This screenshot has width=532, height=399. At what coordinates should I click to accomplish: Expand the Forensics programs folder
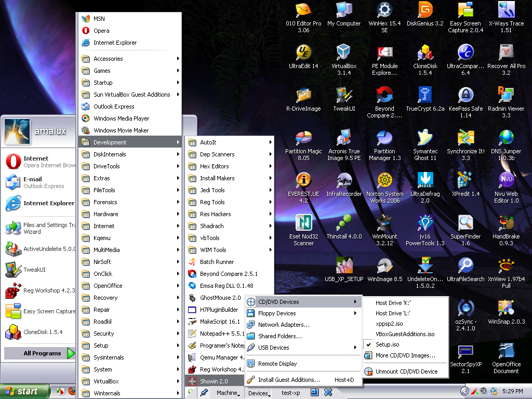tap(130, 202)
